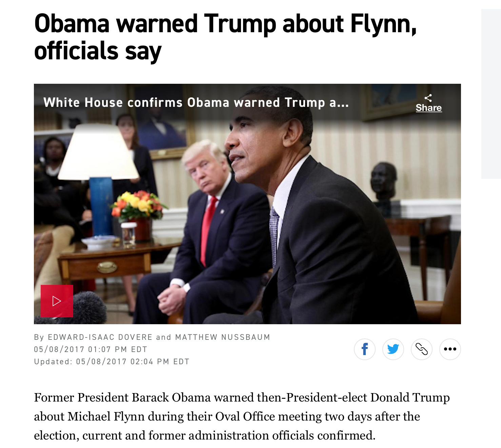Click the headline 'Obama warned Trump about Flynn'
Viewport: 501px width, 448px height.
(x=225, y=24)
